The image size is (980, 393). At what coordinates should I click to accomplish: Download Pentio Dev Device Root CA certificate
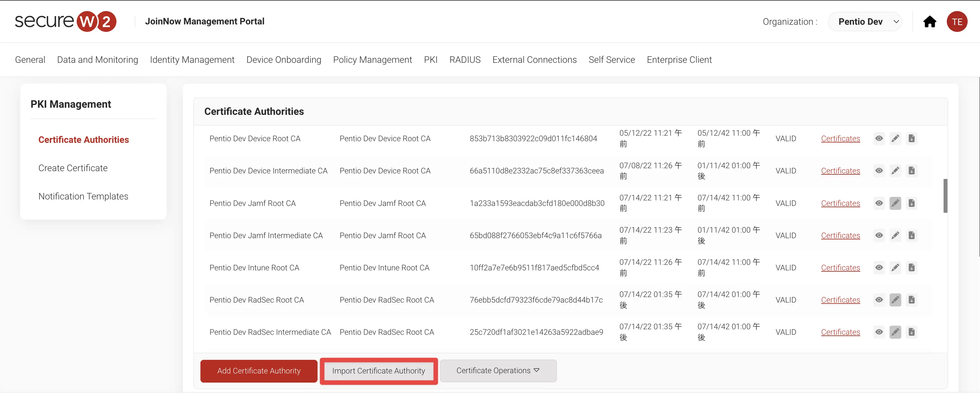[x=912, y=139]
